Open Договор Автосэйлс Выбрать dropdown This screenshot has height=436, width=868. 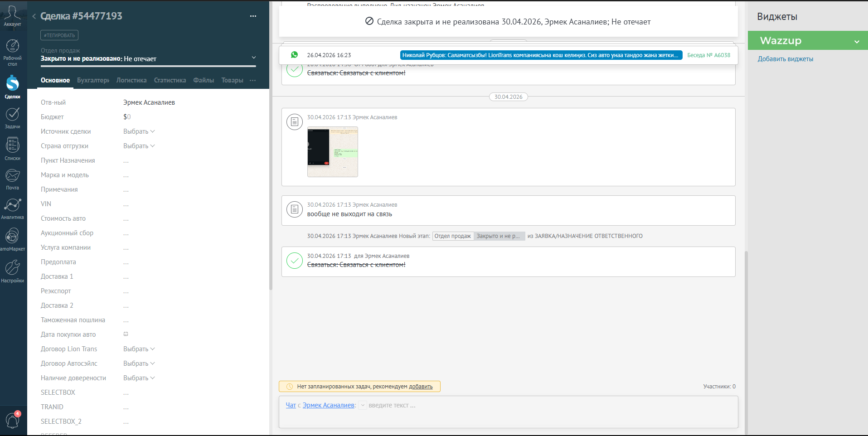(139, 363)
